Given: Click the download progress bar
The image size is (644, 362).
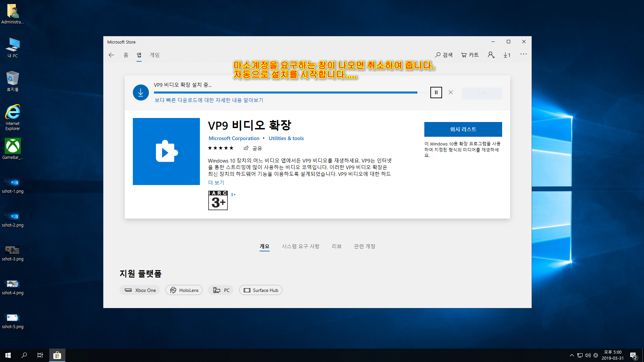Looking at the screenshot, I should click(x=285, y=93).
